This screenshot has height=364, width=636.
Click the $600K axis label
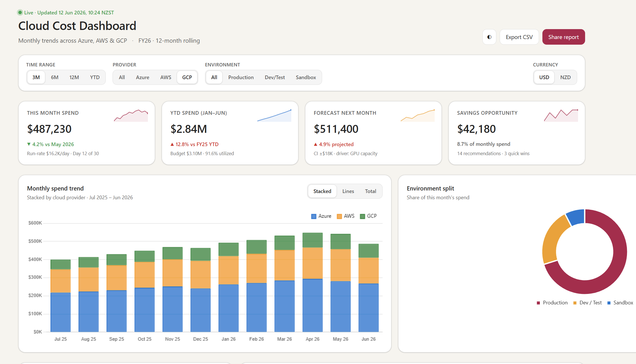point(35,223)
